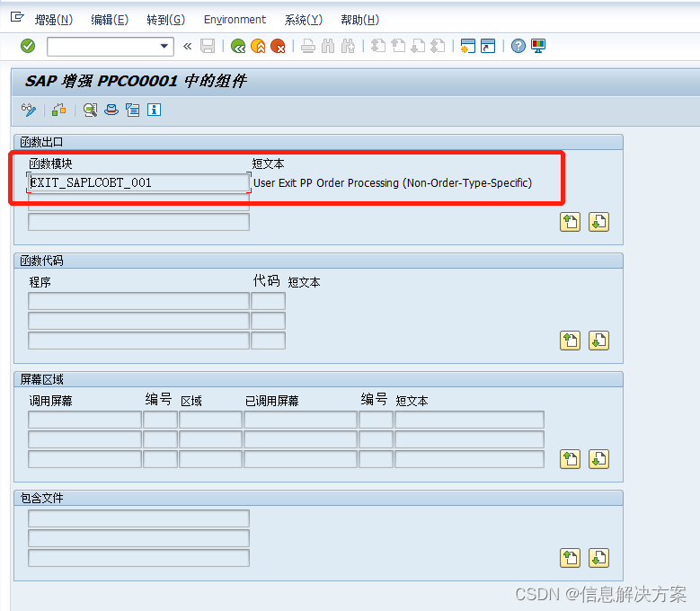Click the first 调用屏幕 field under 屏幕区域
The width and height of the screenshot is (700, 611).
(x=84, y=420)
